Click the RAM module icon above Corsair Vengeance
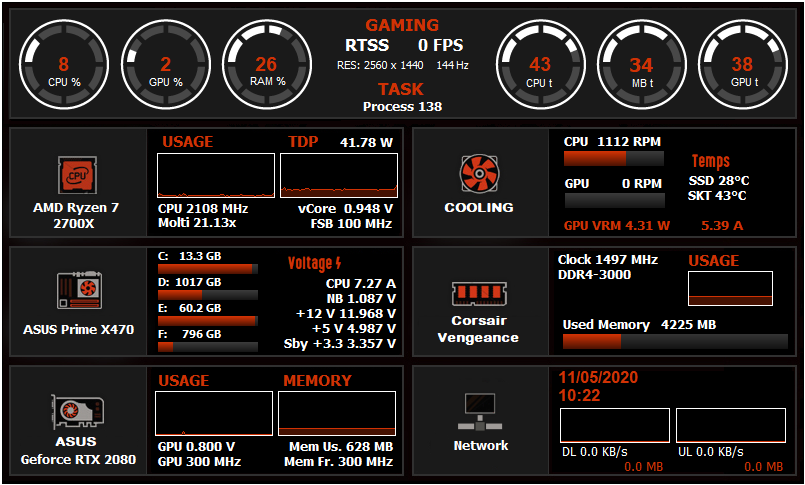Viewport: 805px width, 485px height. click(x=479, y=294)
